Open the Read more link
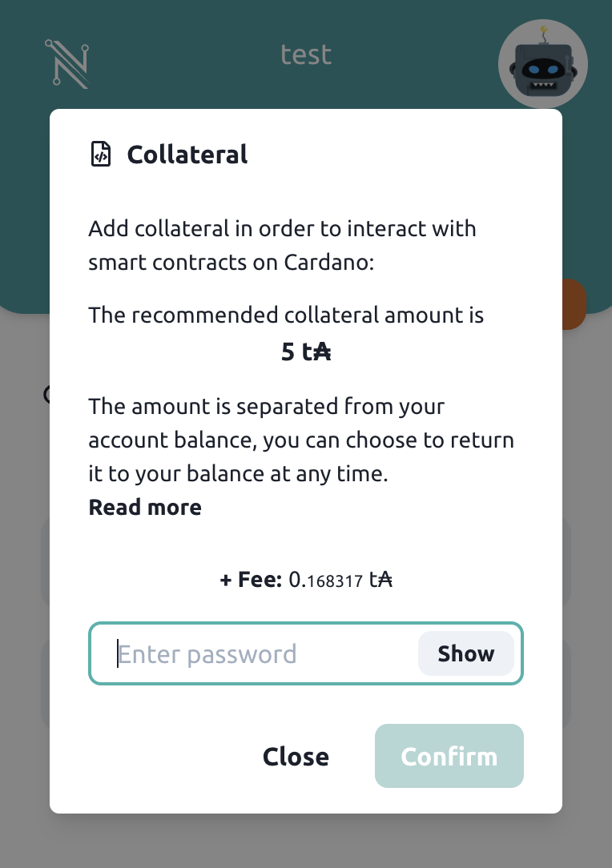 point(145,508)
